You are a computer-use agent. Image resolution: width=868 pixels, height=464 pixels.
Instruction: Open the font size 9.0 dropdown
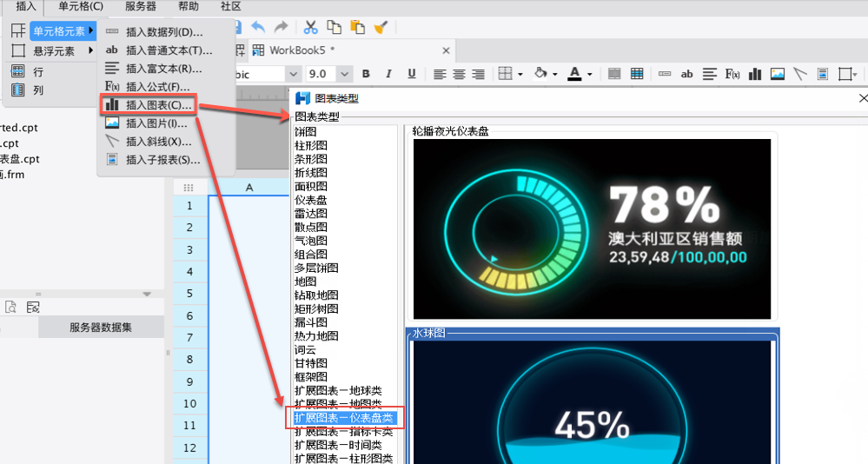[345, 74]
